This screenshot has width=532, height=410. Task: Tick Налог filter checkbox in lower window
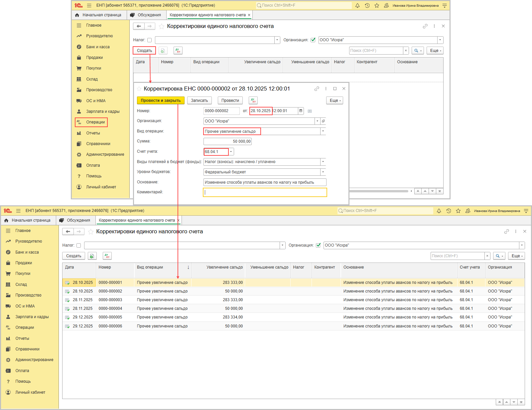point(79,246)
